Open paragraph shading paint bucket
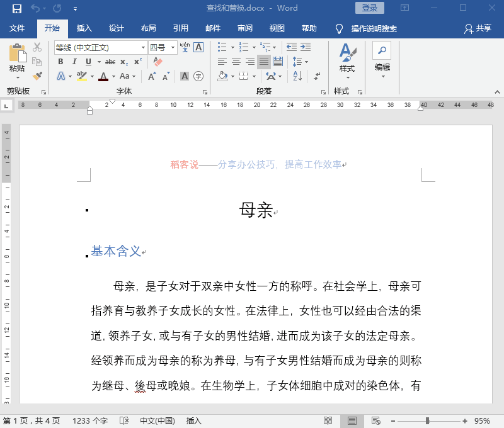Image resolution: width=504 pixels, height=428 pixels. click(x=222, y=76)
